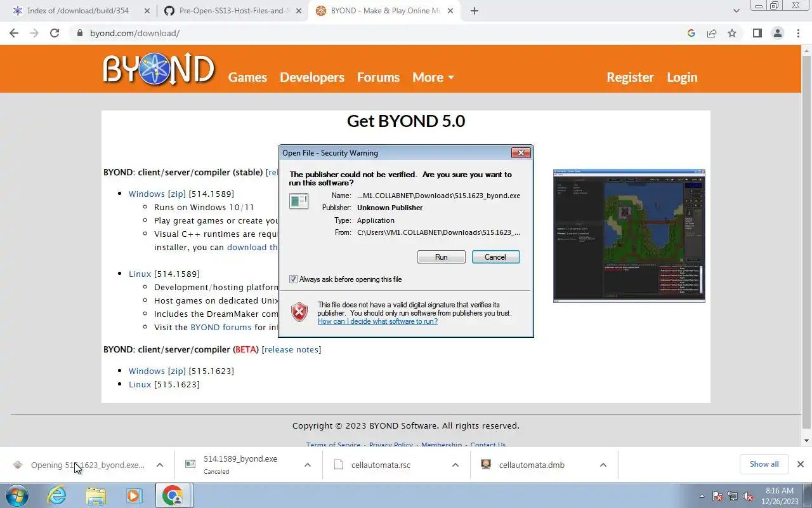Open the Forums menu item
The image size is (812, 508).
378,77
